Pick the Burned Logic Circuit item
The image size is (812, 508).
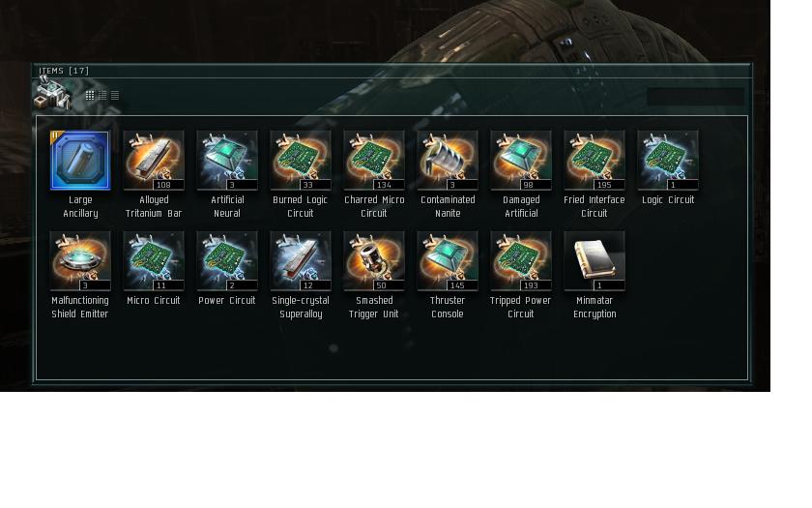point(301,161)
